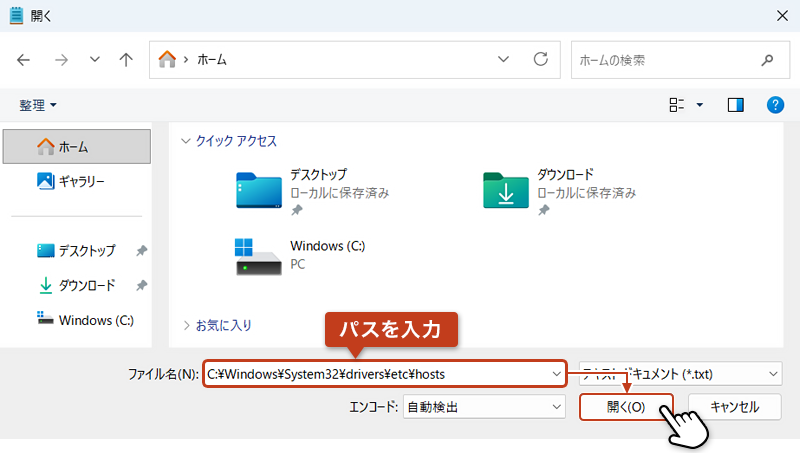Click the ホーム breadcrumb in address bar

212,60
